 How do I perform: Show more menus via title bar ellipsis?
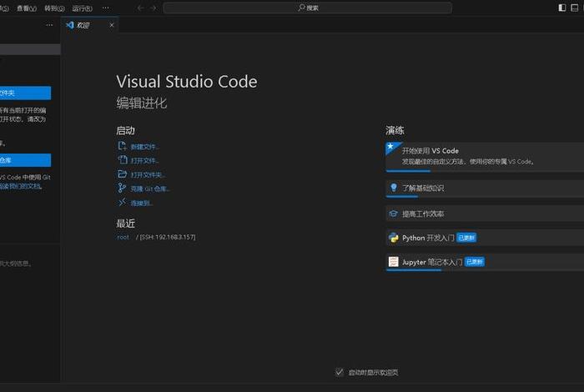click(106, 8)
